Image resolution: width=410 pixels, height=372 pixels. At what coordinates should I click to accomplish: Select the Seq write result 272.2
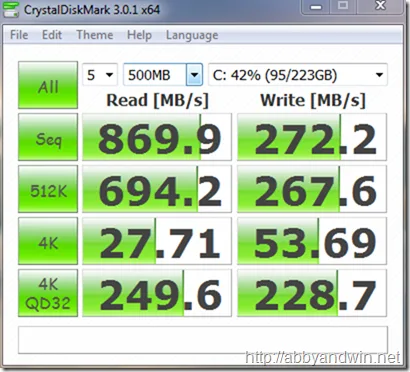pos(312,137)
